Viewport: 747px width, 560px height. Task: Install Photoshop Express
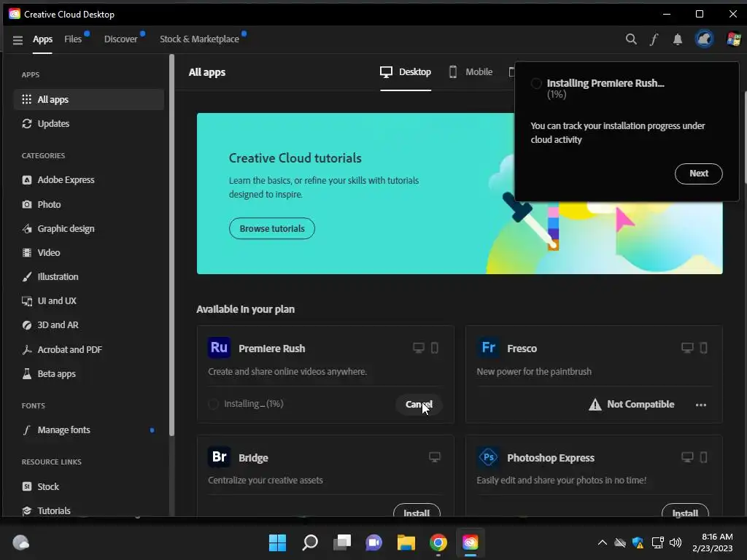[685, 510]
